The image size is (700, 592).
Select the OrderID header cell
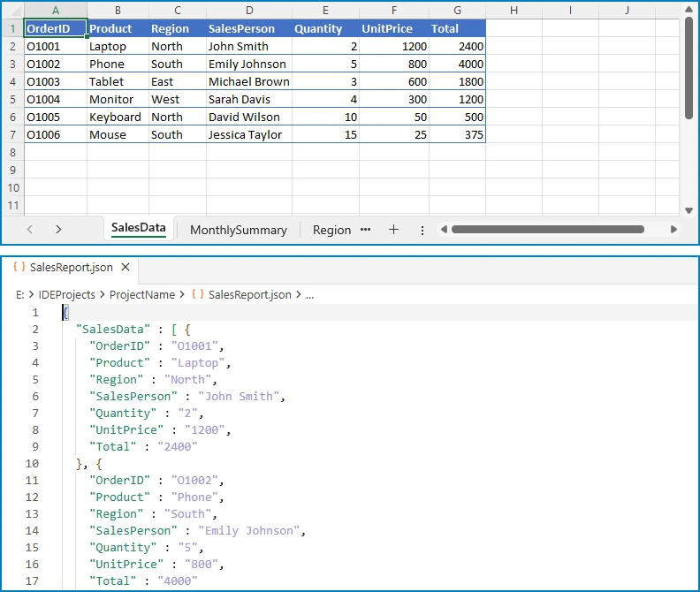point(56,28)
